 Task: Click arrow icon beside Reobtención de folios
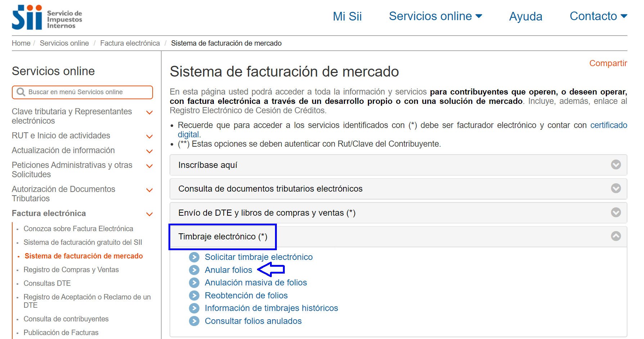(x=194, y=296)
